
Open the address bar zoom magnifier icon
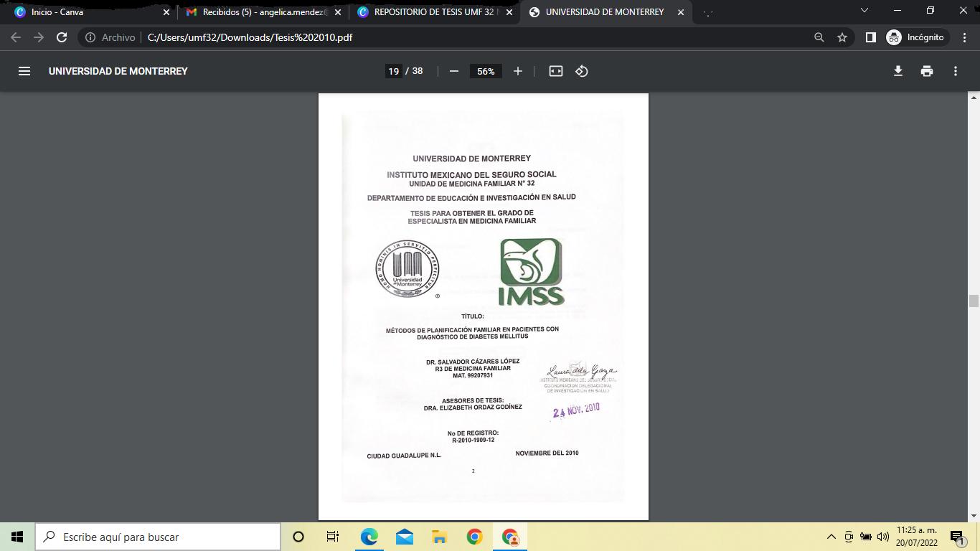(819, 37)
